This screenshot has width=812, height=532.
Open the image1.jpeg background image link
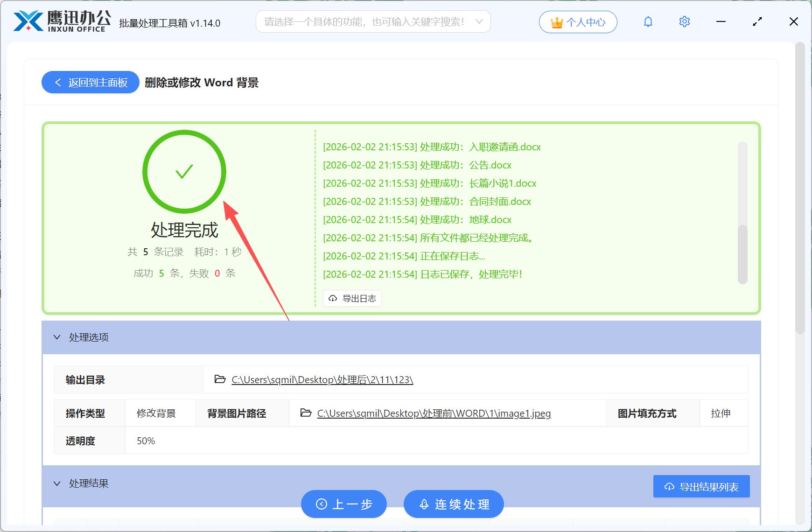[434, 413]
